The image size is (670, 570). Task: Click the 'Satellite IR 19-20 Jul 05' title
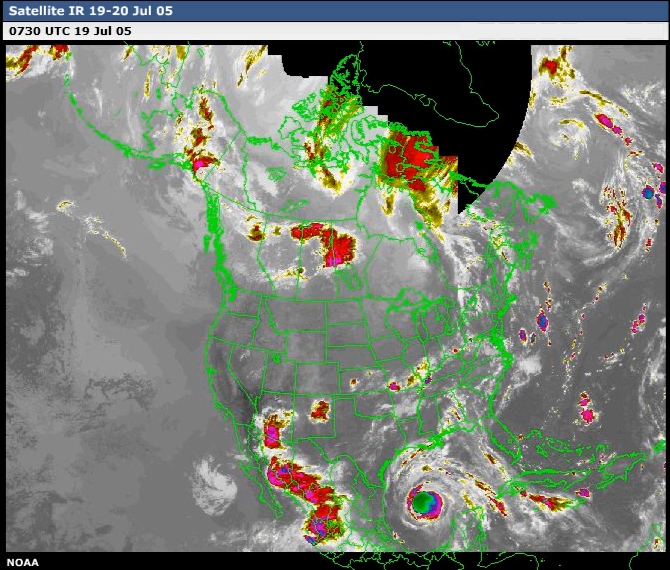pyautogui.click(x=91, y=11)
